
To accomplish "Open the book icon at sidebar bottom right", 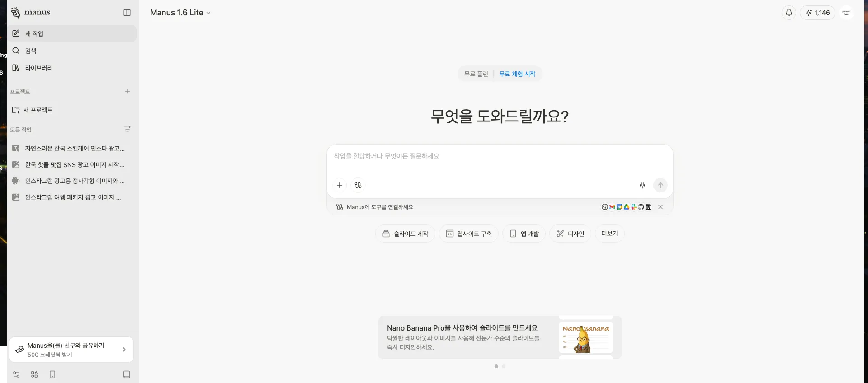I will tap(127, 374).
